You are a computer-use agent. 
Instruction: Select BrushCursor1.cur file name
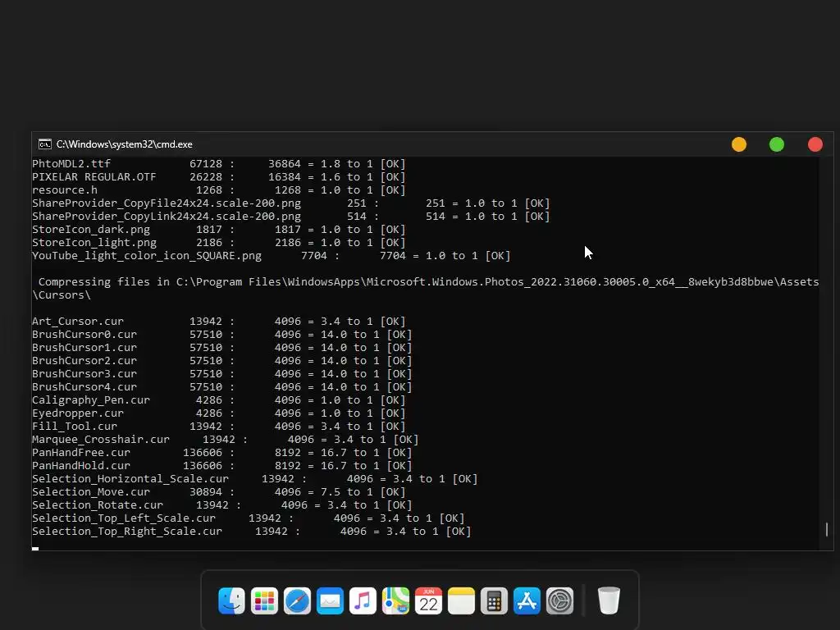[x=84, y=348]
